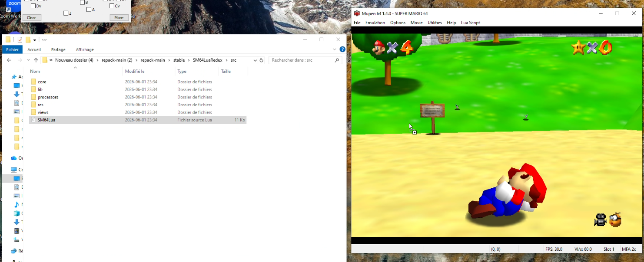Click the folder icon in the address bar

point(45,60)
